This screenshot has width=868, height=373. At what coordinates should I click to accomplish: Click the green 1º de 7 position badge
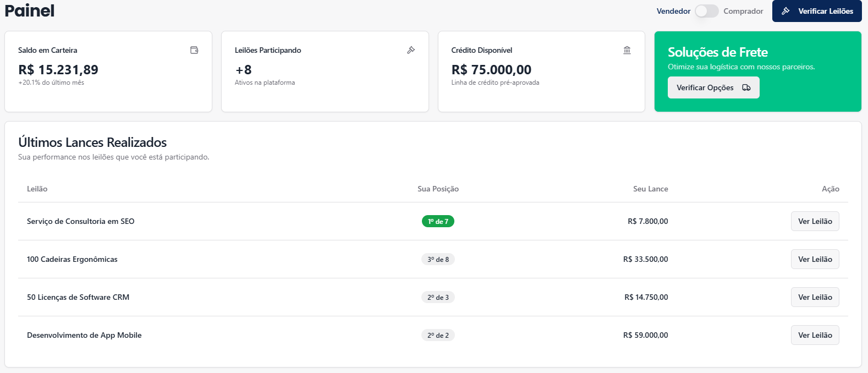(x=438, y=221)
